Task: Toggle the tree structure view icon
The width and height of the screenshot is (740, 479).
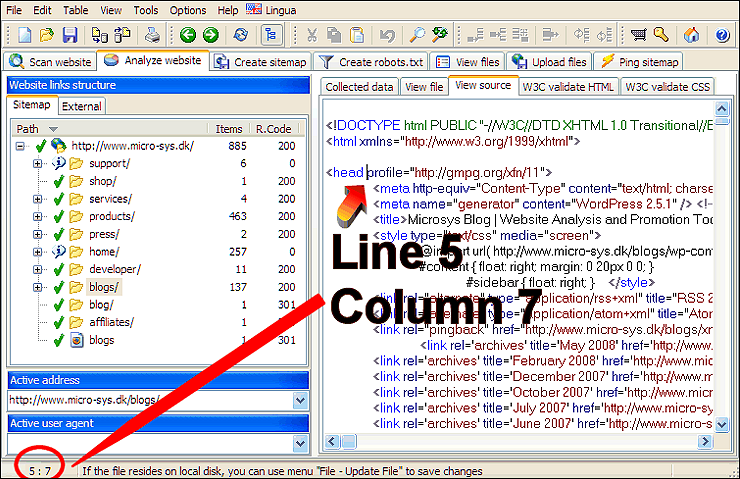Action: (271, 35)
